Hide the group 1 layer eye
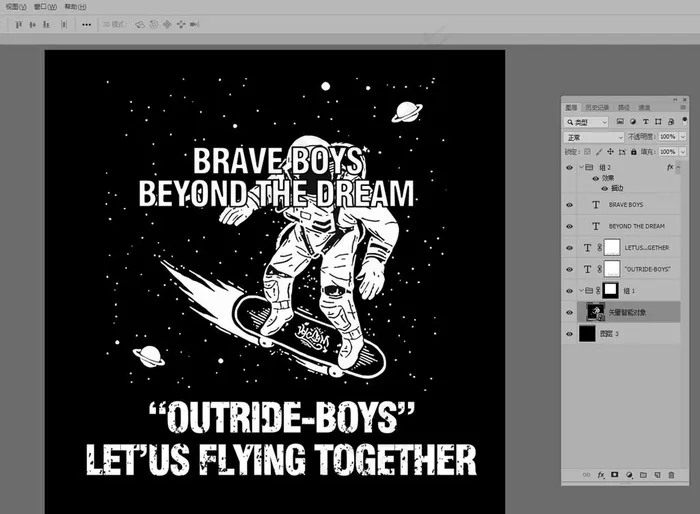Image resolution: width=700 pixels, height=514 pixels. 569,291
